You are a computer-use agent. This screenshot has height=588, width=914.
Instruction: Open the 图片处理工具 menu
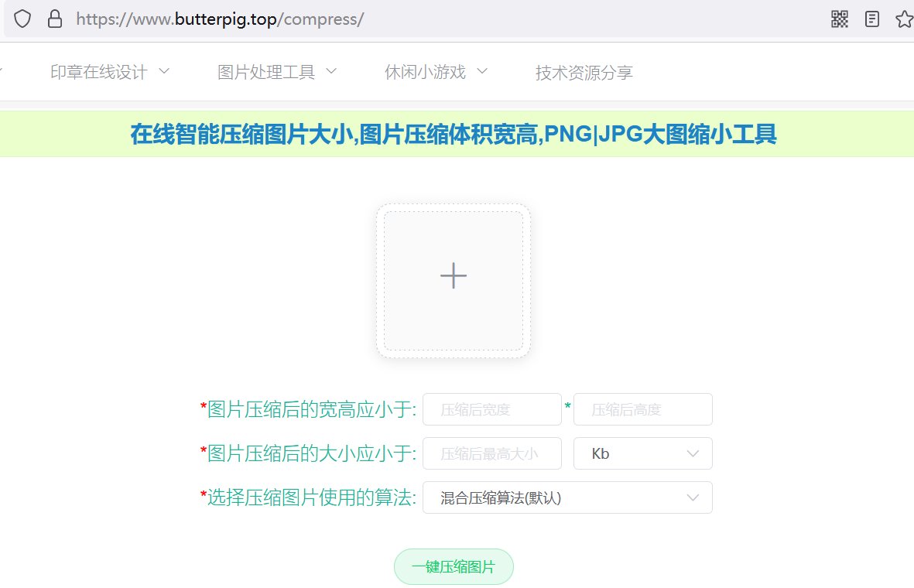click(x=266, y=71)
